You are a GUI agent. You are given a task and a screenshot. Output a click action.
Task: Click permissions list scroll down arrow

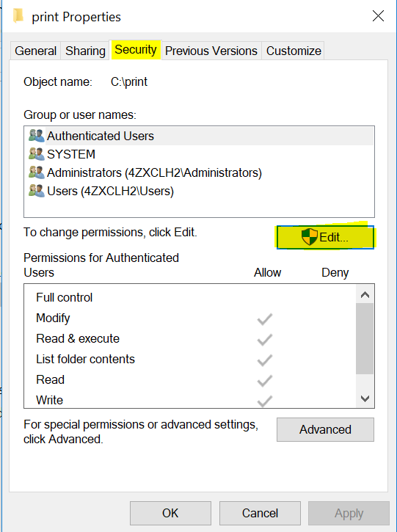365,398
